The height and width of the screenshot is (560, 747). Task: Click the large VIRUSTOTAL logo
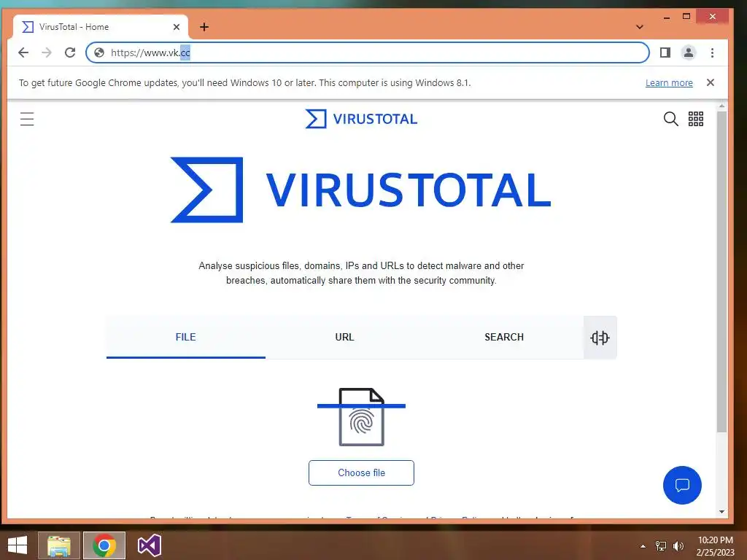tap(360, 190)
